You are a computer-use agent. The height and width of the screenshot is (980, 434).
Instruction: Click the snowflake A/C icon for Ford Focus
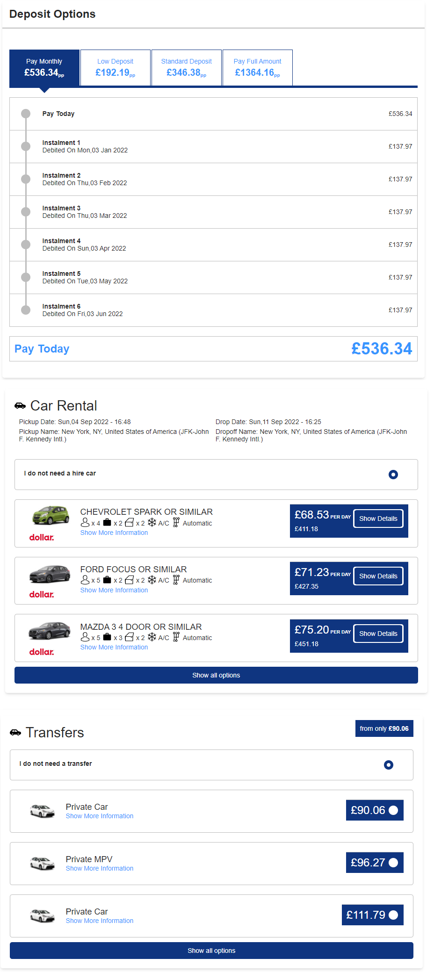152,580
